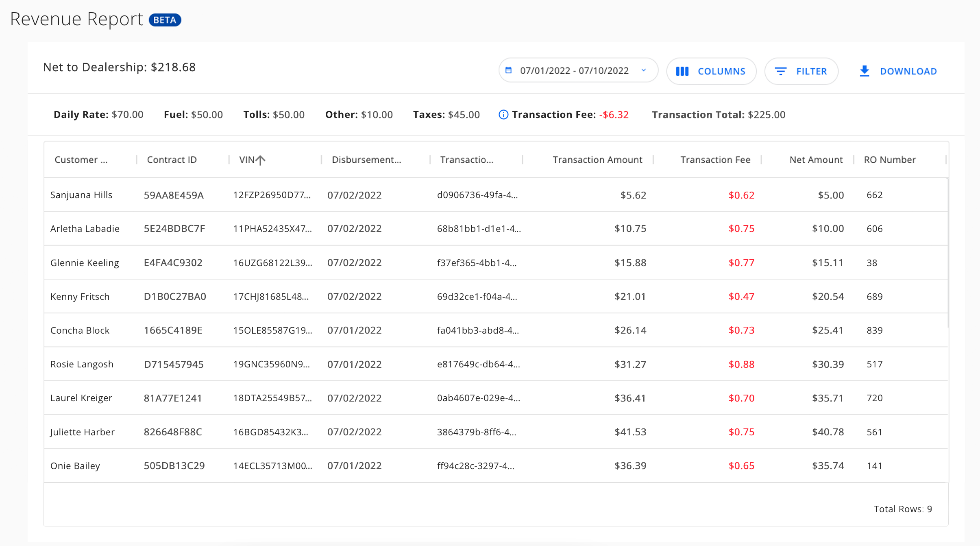Click the columns bars icon
Image resolution: width=980 pixels, height=546 pixels.
point(682,71)
